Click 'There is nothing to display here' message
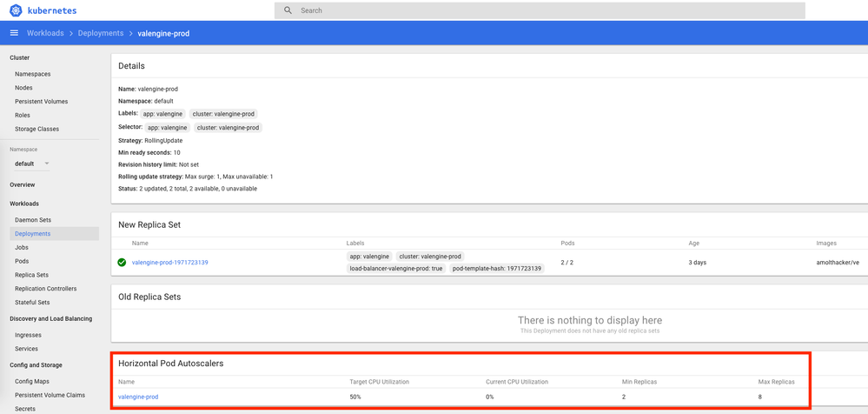The width and height of the screenshot is (868, 414). coord(590,320)
